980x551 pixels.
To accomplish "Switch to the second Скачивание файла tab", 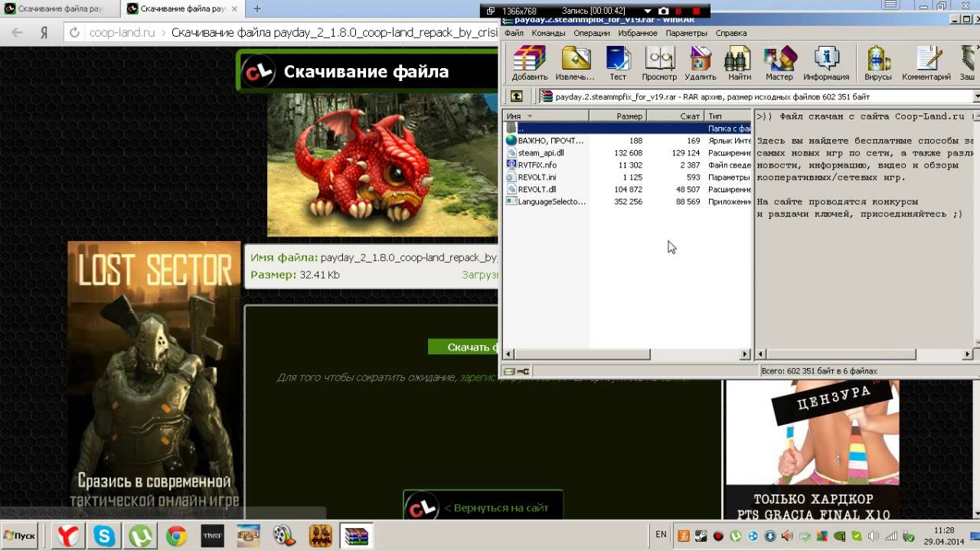I will click(x=183, y=8).
